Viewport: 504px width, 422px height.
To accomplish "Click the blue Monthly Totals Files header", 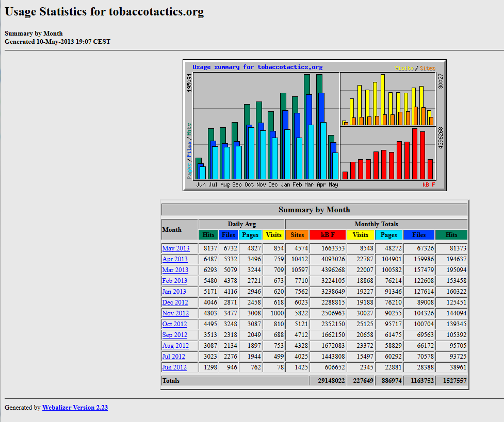I will coord(419,235).
